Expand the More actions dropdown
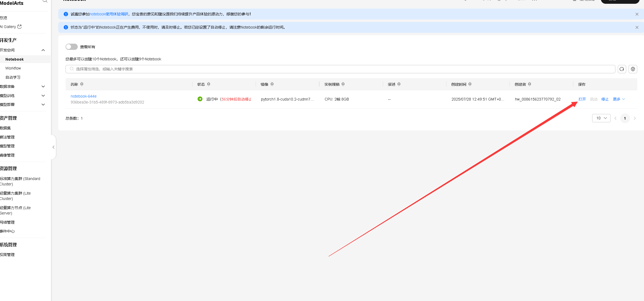Screen dimensions: 644x301 pos(619,99)
